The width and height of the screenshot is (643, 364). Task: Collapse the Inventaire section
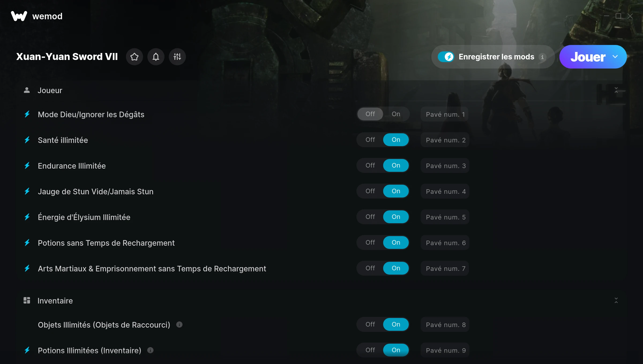pos(616,300)
